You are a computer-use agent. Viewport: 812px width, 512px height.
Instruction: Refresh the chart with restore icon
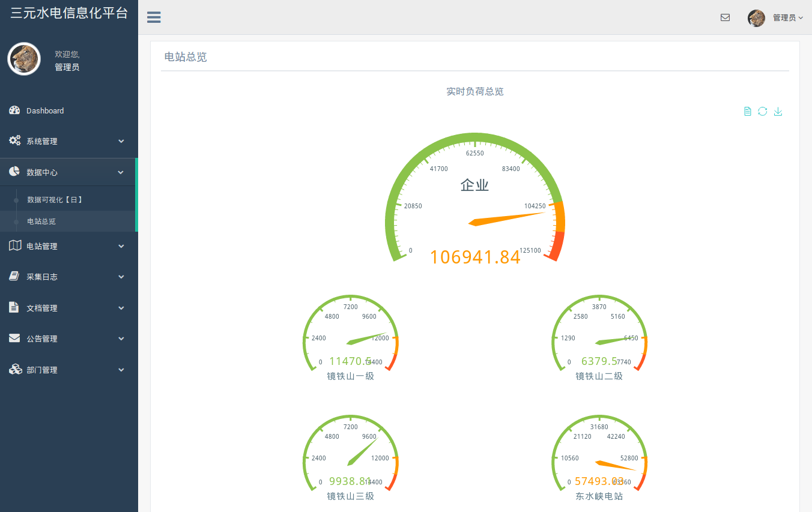tap(762, 112)
